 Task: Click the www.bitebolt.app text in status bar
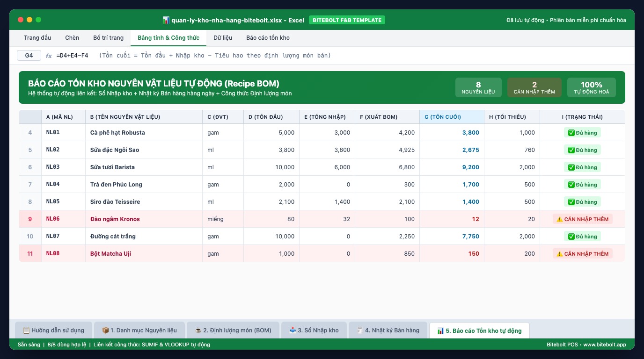(606, 345)
